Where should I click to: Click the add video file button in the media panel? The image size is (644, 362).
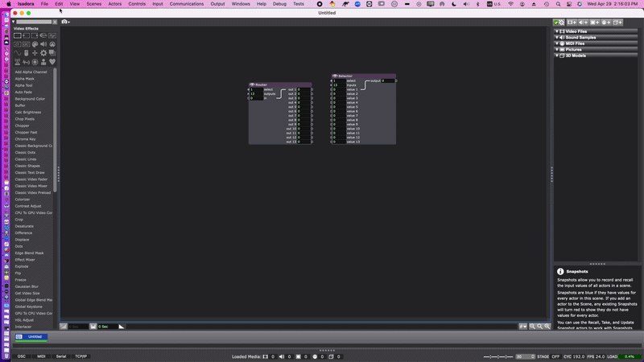[x=571, y=22]
